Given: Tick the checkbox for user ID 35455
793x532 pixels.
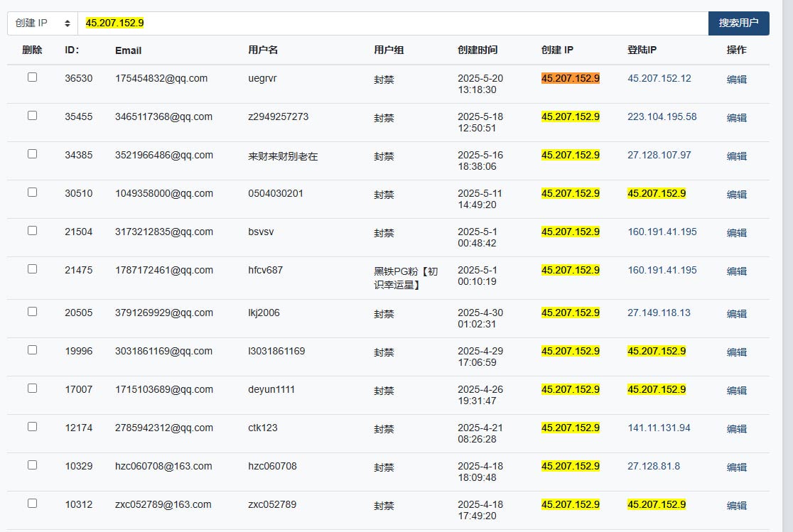Looking at the screenshot, I should pos(33,115).
